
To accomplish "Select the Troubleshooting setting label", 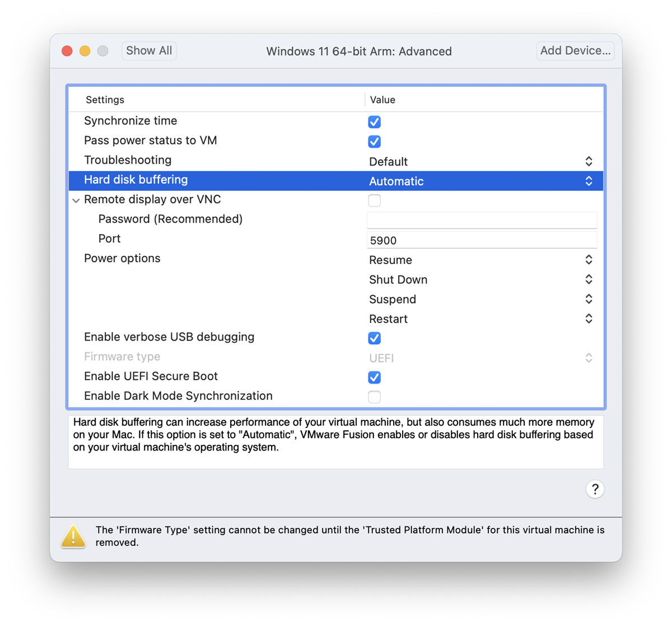I will [x=128, y=160].
